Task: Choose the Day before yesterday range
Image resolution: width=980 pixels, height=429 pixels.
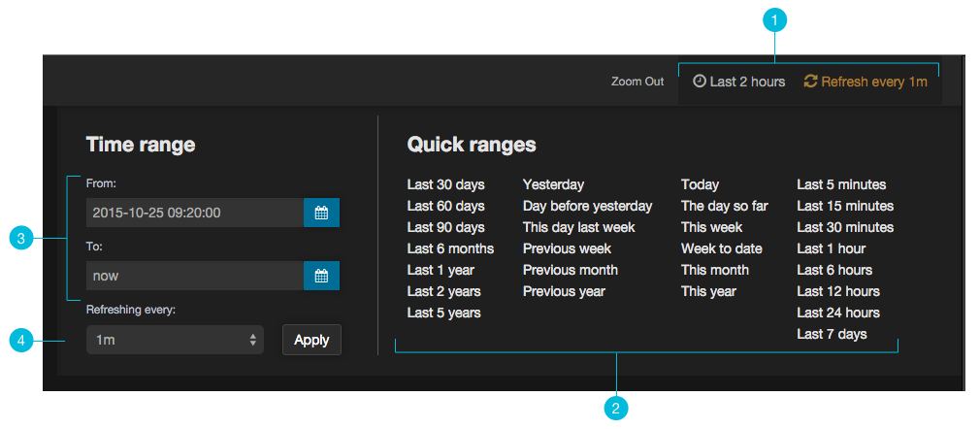Action: pos(587,206)
